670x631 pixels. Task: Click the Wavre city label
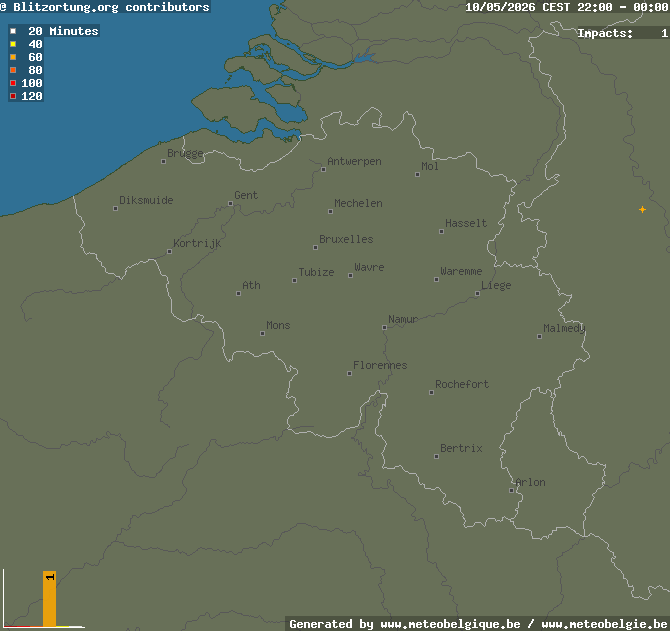click(x=369, y=267)
